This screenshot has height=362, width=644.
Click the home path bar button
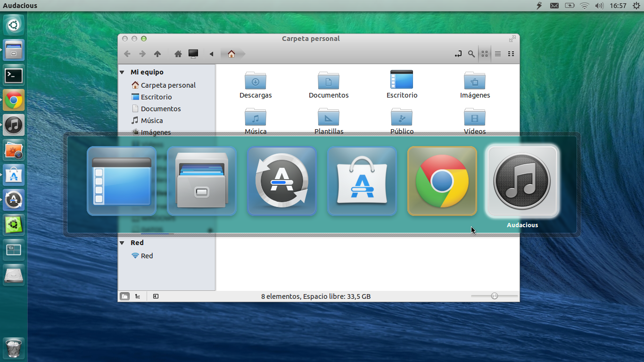click(x=232, y=54)
